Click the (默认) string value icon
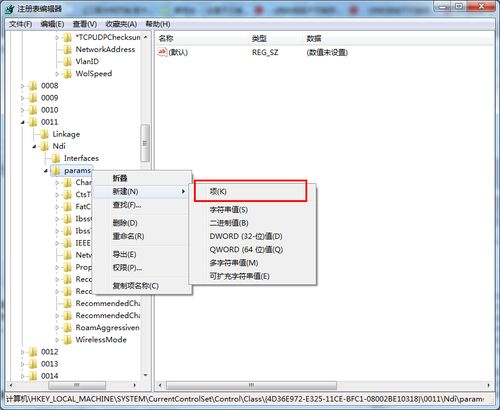This screenshot has height=410, width=500. (x=162, y=52)
